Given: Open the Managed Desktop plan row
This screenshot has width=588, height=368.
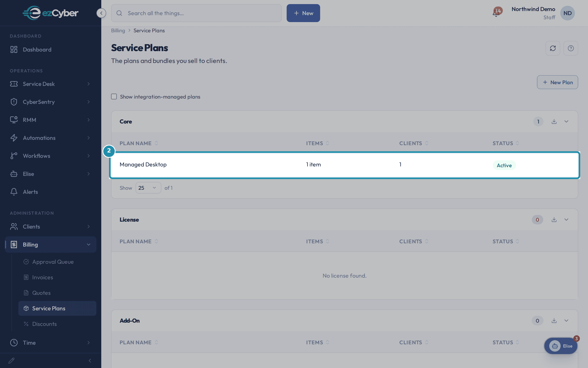Looking at the screenshot, I should click(x=345, y=165).
